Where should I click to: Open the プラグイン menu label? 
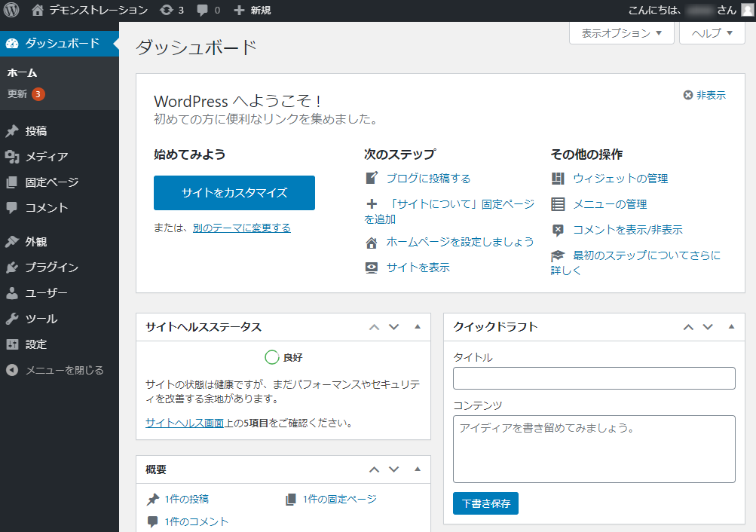tap(52, 268)
